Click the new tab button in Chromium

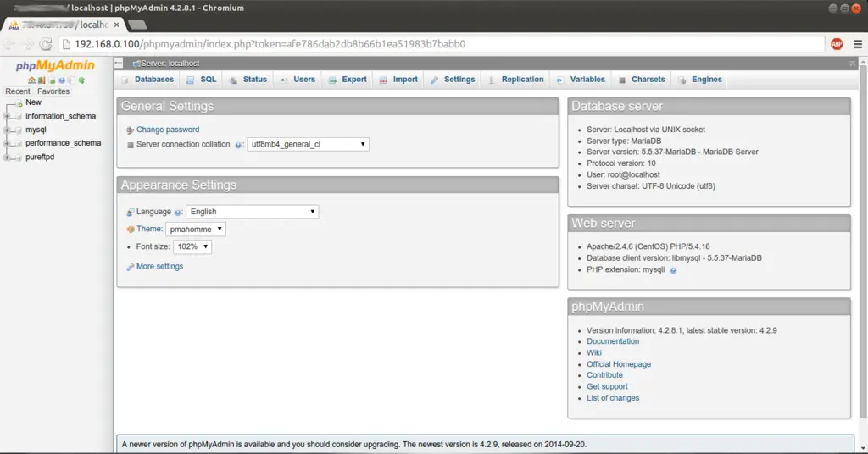[137, 25]
